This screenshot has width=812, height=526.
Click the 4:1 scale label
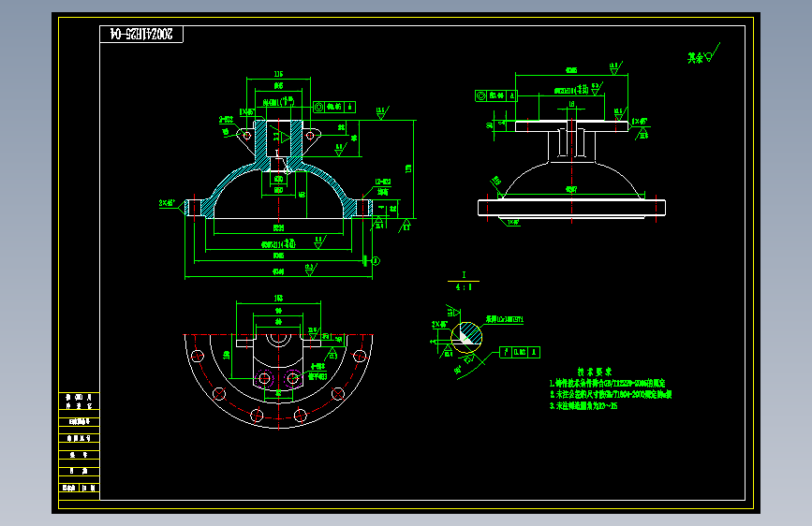click(x=464, y=286)
